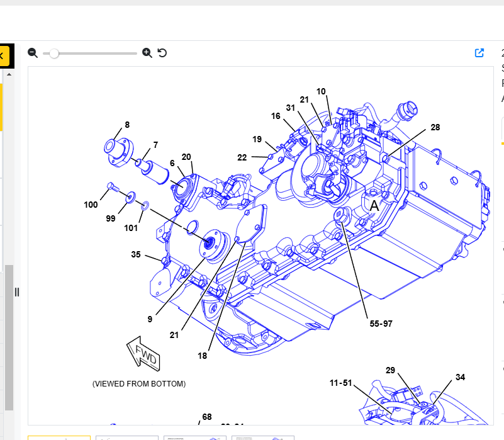This screenshot has width=504, height=440.
Task: Click the panel splitter handle bars
Action: (x=17, y=292)
